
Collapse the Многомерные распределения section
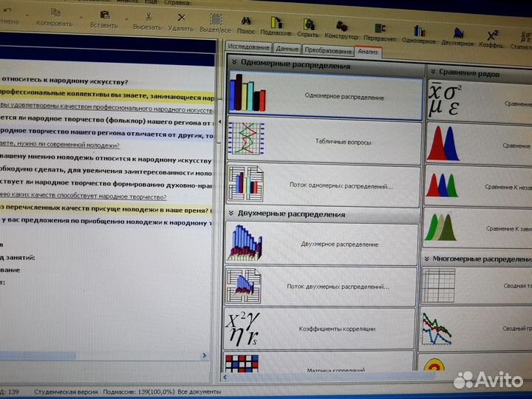click(427, 259)
